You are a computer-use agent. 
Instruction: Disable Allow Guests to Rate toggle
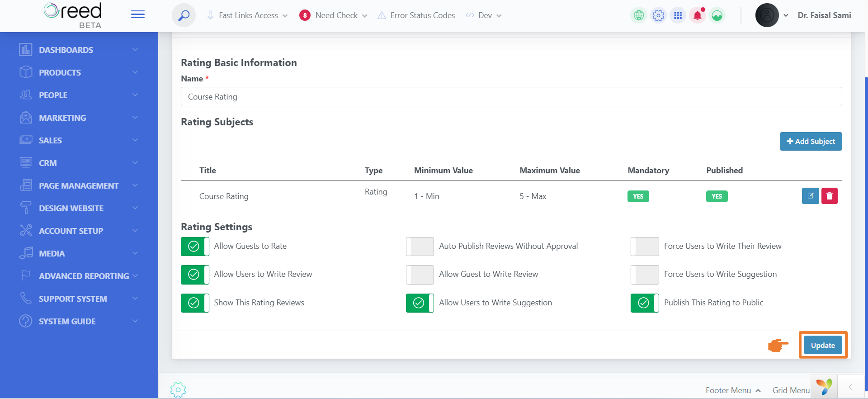[x=195, y=246]
